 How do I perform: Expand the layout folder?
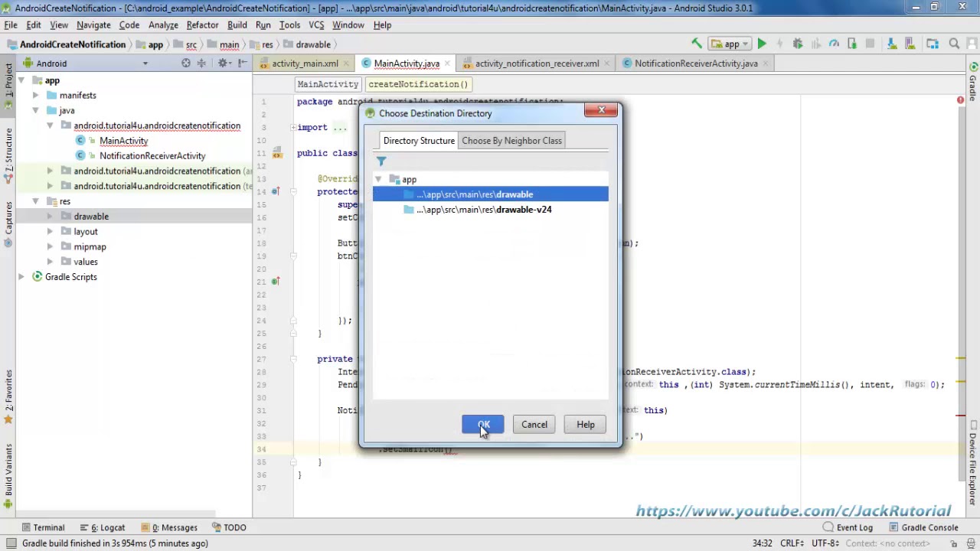pyautogui.click(x=50, y=232)
